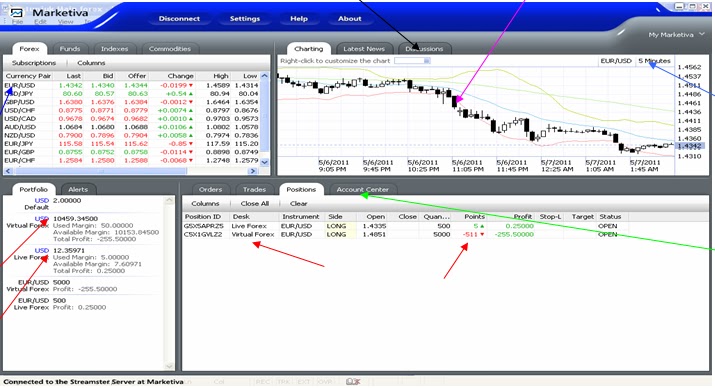715x388 pixels.
Task: Switch to the Alerts tab
Action: (78, 189)
